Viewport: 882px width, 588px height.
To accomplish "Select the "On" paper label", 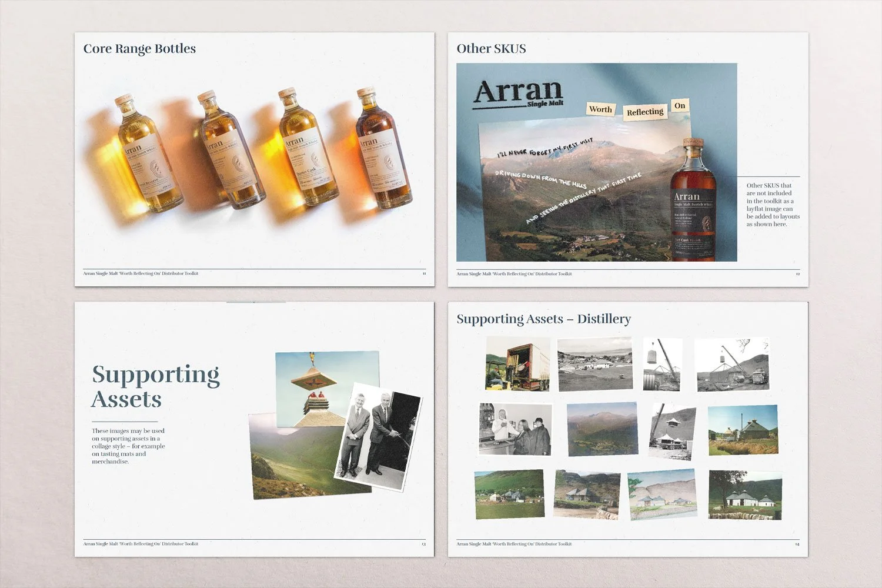I will [680, 106].
